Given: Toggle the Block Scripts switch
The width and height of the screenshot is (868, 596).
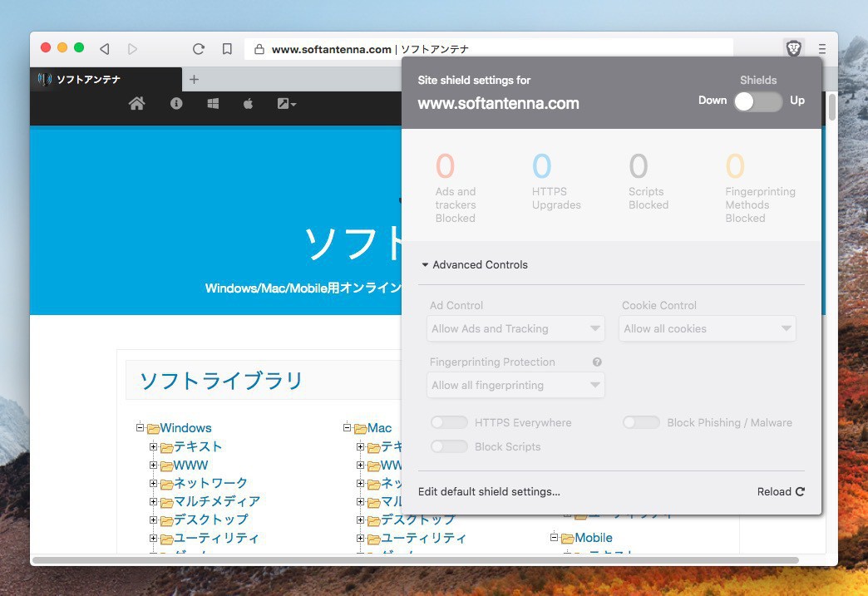Looking at the screenshot, I should (449, 446).
